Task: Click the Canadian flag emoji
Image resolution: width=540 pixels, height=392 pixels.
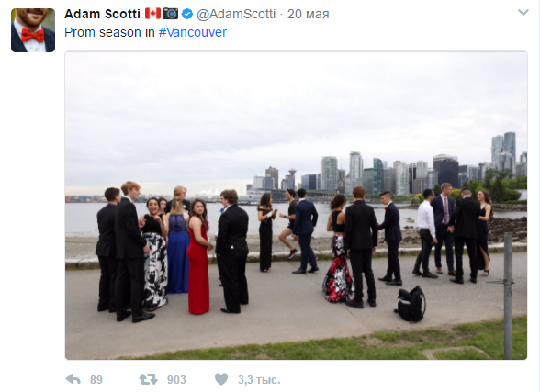Action: pos(152,14)
